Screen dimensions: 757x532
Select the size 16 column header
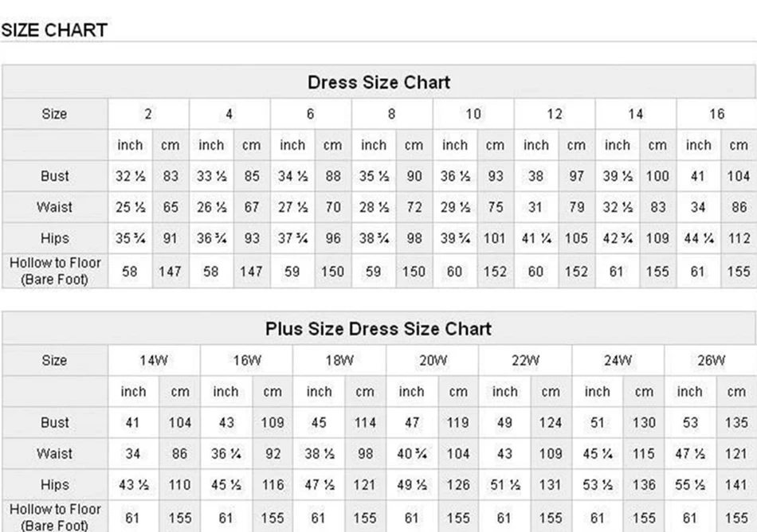click(716, 114)
